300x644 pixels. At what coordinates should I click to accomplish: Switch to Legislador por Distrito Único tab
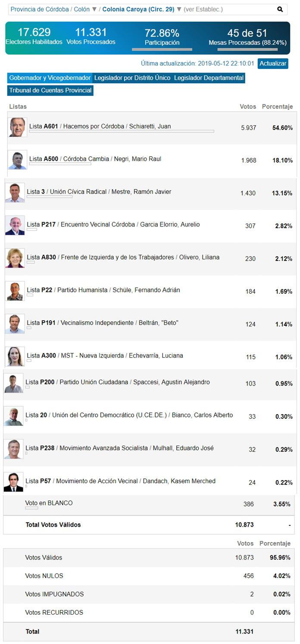coord(132,78)
